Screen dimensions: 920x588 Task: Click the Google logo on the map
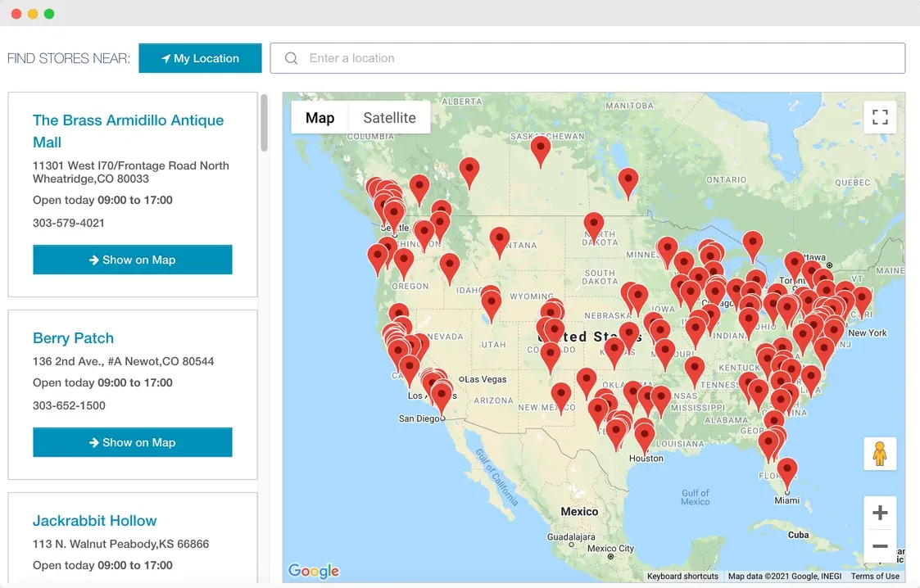(x=314, y=570)
